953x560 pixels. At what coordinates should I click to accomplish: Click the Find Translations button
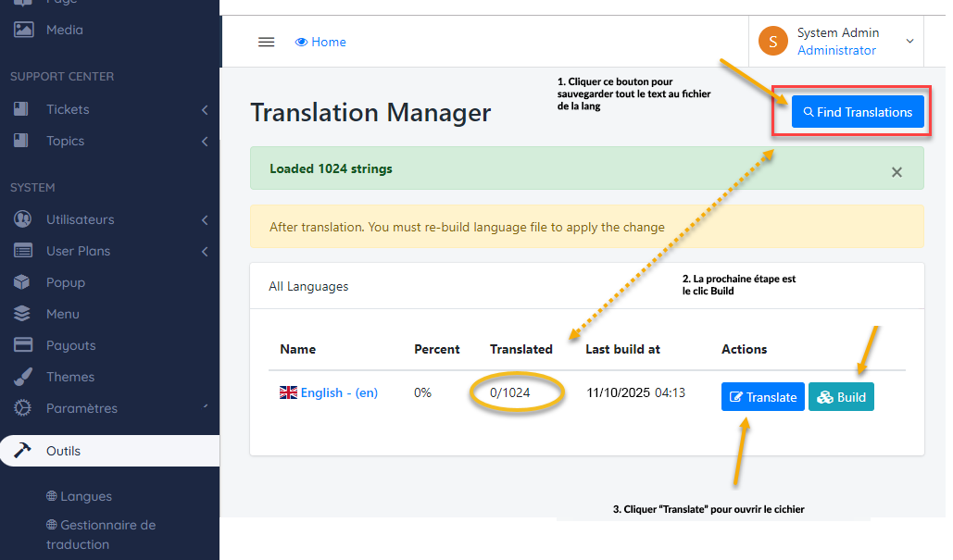858,112
